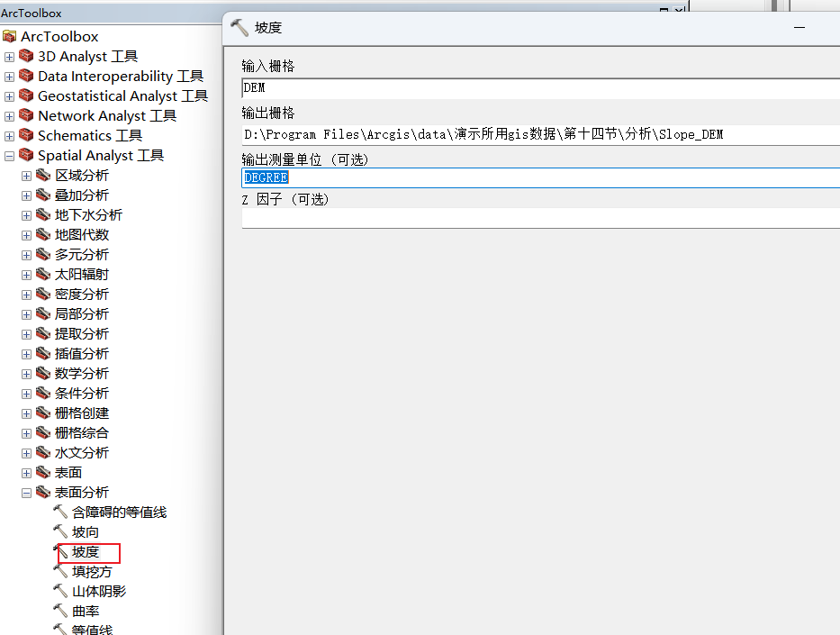
Task: Select the Spatial Analyst 工具 label
Action: 101,156
